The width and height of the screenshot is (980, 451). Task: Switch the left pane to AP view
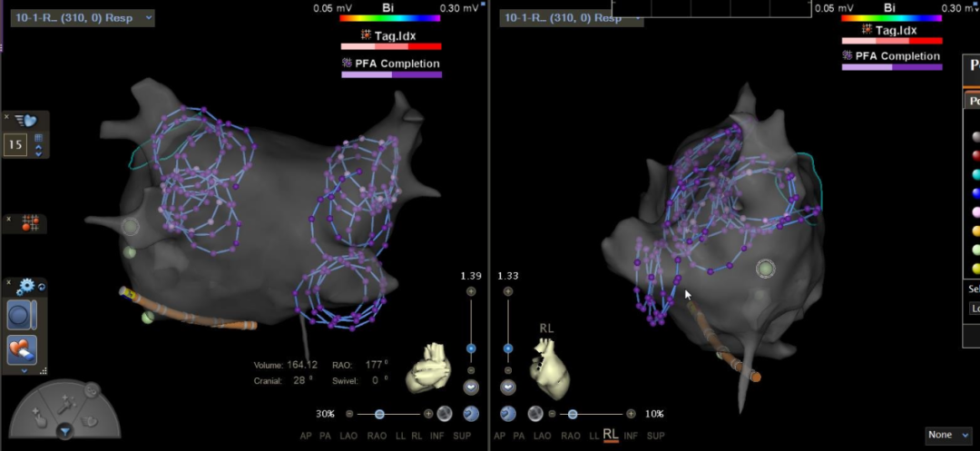click(306, 436)
